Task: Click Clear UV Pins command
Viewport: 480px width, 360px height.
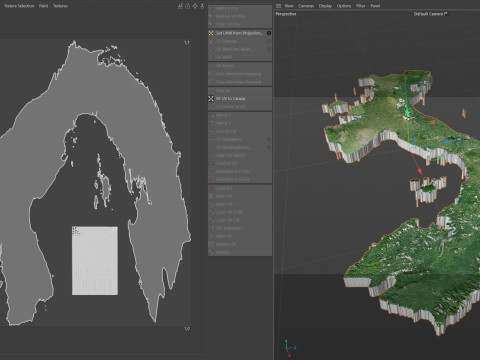Action: [x=240, y=24]
